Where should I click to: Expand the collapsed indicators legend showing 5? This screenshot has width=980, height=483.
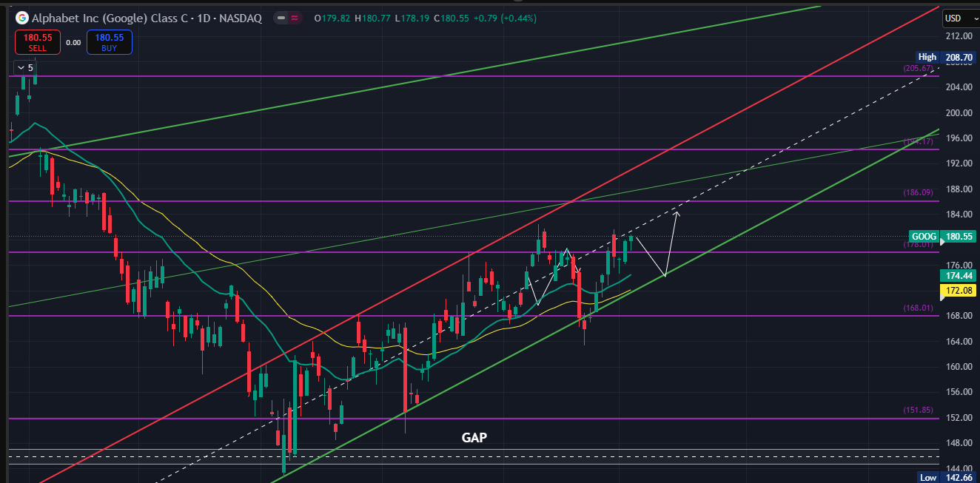[26, 67]
